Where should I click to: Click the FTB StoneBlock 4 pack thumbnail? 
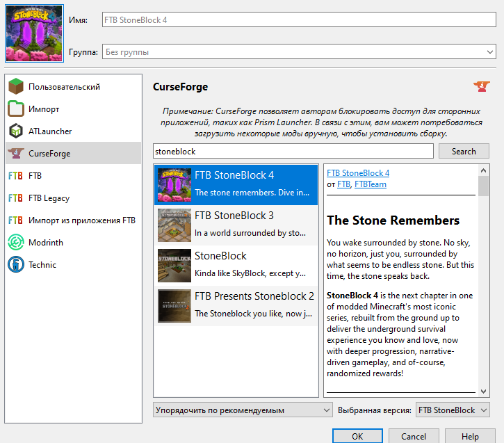(x=174, y=185)
